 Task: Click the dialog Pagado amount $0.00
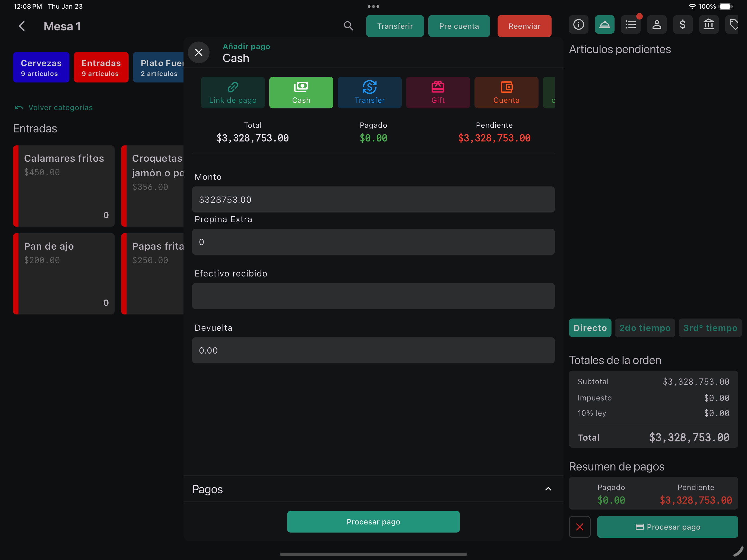(373, 138)
